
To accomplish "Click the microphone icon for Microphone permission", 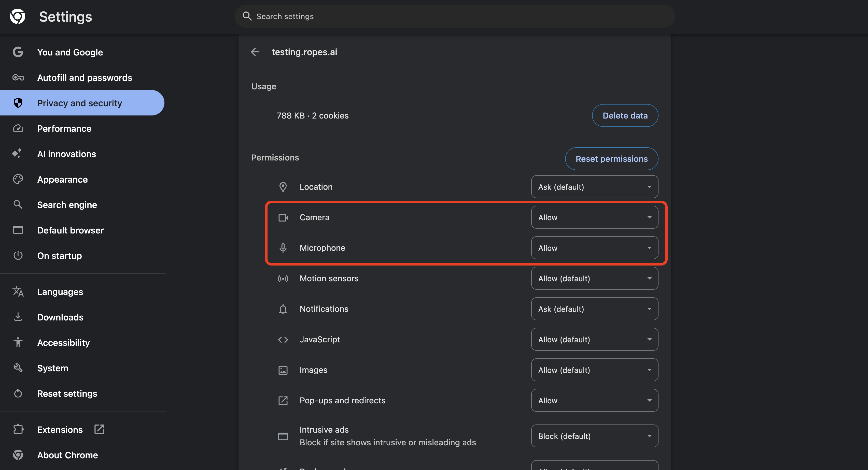I will coord(283,248).
